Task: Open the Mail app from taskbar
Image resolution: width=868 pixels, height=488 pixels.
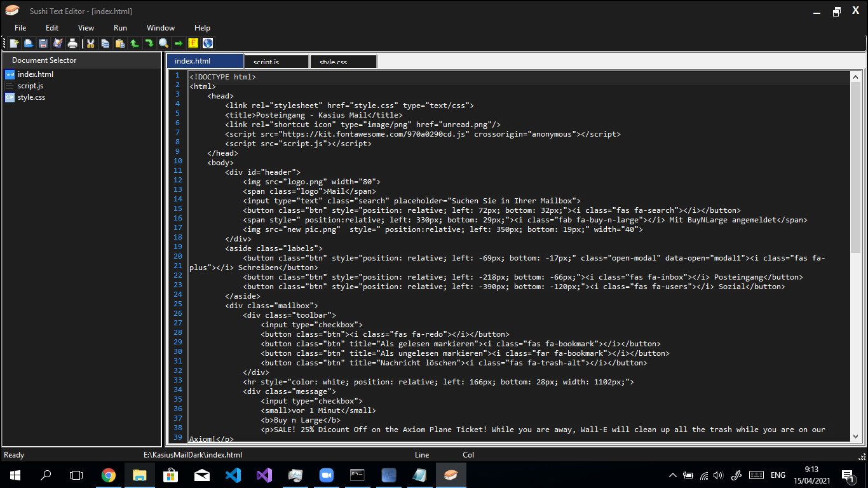Action: tap(202, 475)
